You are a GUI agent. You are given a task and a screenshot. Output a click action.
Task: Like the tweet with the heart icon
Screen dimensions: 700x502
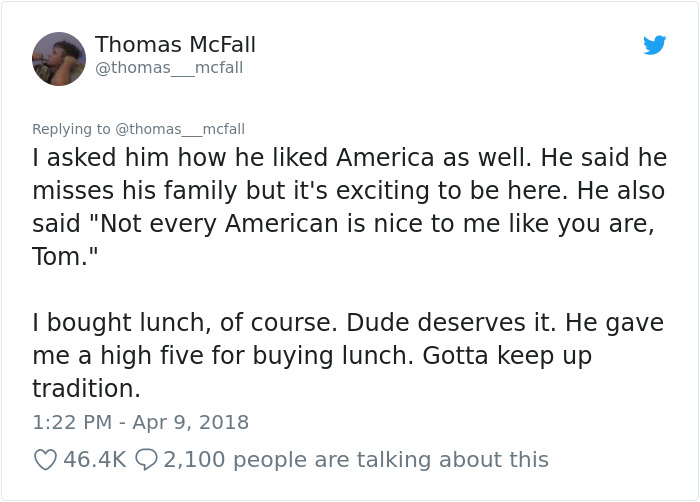pyautogui.click(x=44, y=460)
